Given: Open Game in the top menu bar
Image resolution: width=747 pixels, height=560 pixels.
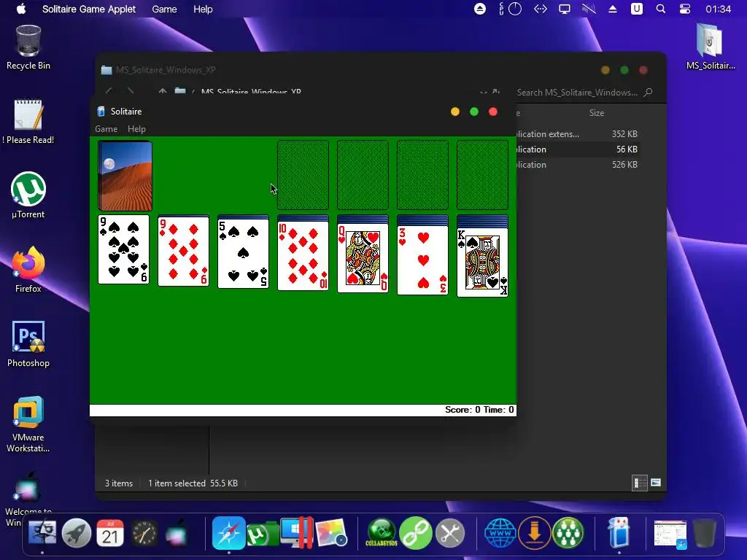Looking at the screenshot, I should pos(164,9).
